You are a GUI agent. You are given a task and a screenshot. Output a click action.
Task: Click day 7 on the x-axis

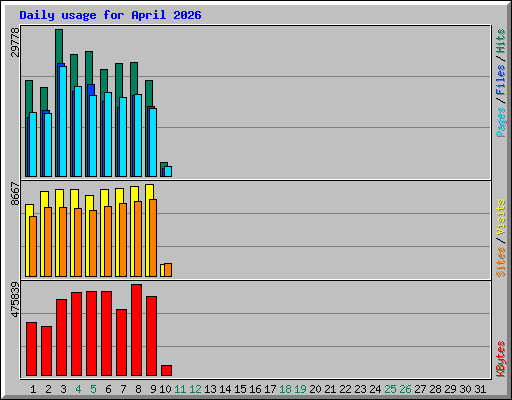(x=123, y=389)
